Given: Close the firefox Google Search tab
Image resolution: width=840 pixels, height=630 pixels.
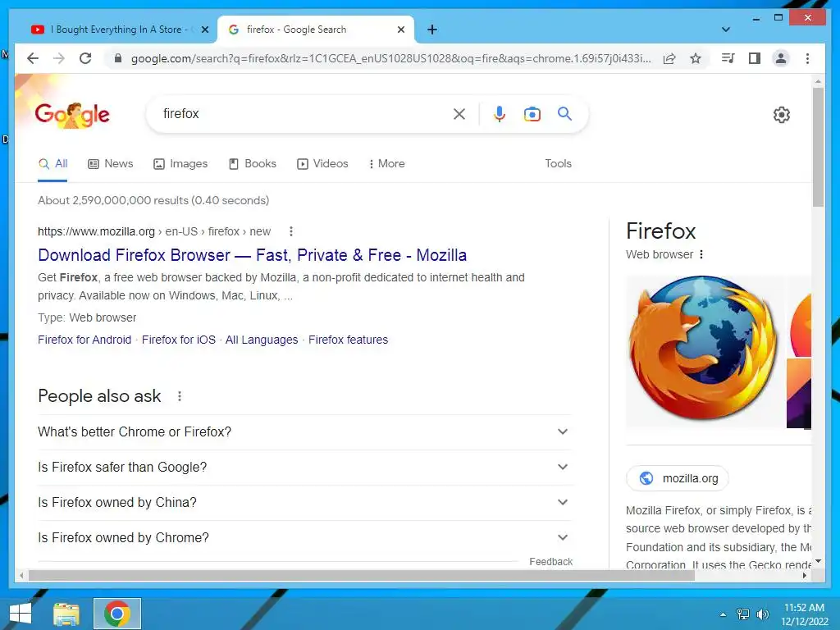Looking at the screenshot, I should coord(400,30).
